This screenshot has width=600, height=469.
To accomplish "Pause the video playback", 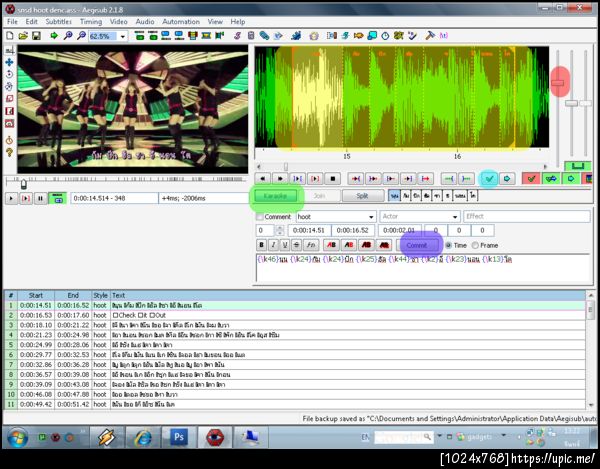I will point(40,198).
